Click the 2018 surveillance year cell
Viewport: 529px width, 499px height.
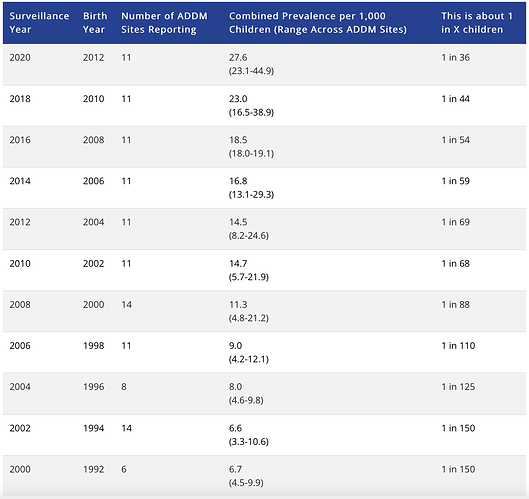[x=20, y=99]
